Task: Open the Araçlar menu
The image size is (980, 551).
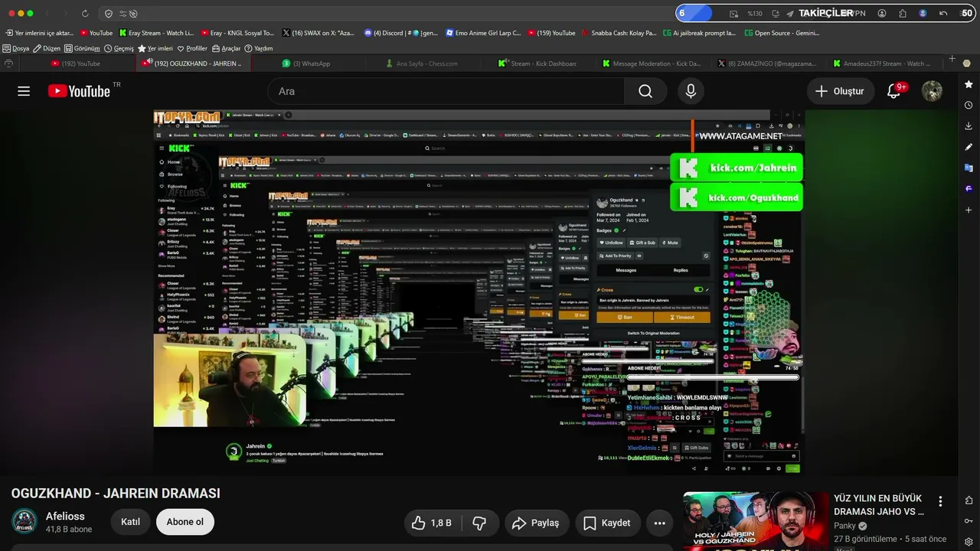Action: (x=226, y=48)
